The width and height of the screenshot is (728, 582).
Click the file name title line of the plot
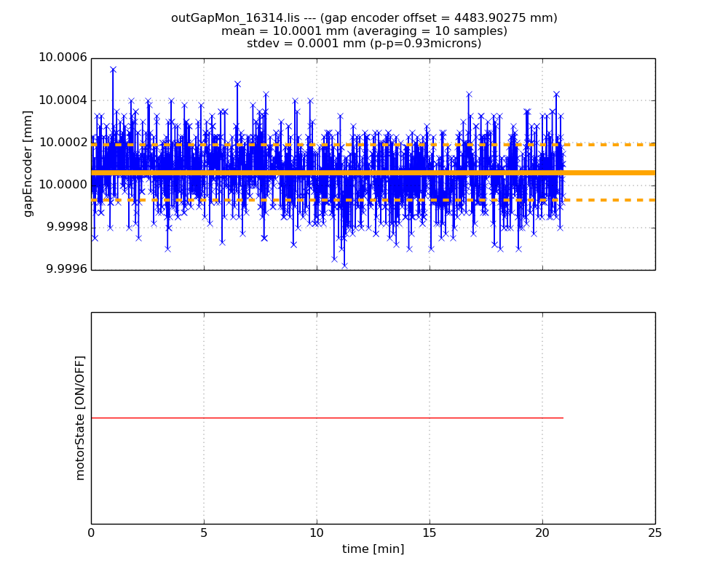[364, 18]
